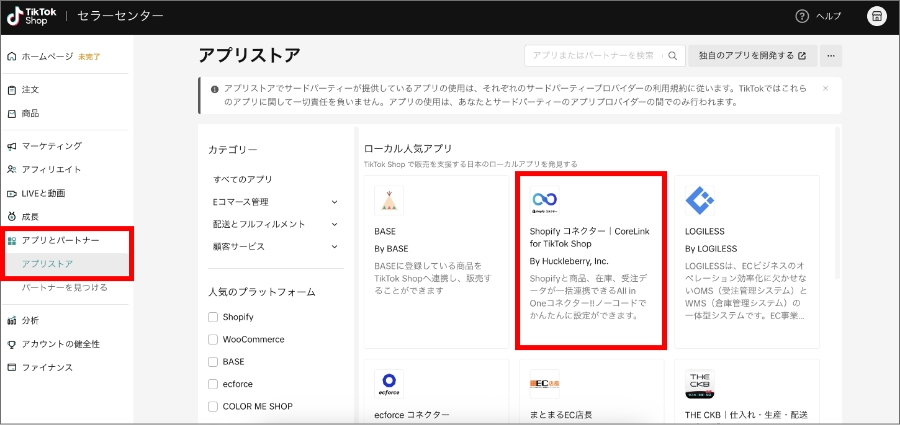Click the megaphone icon beside マーケティング
This screenshot has height=425, width=900.
pos(11,146)
